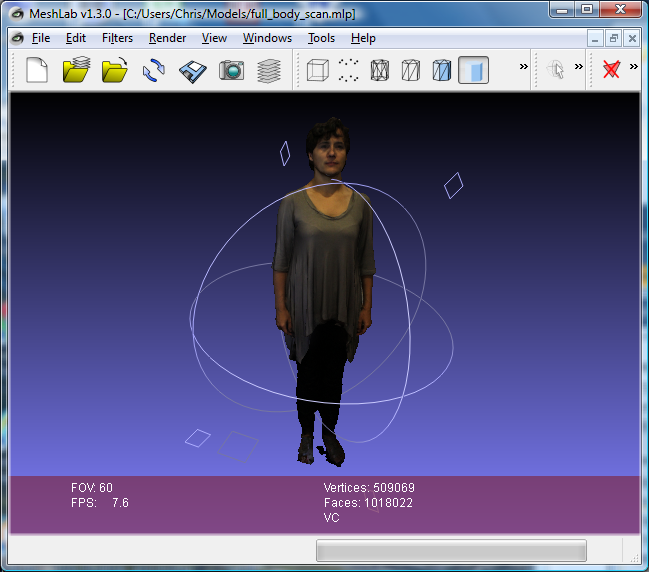Open the Render menu
649x572 pixels.
click(167, 38)
